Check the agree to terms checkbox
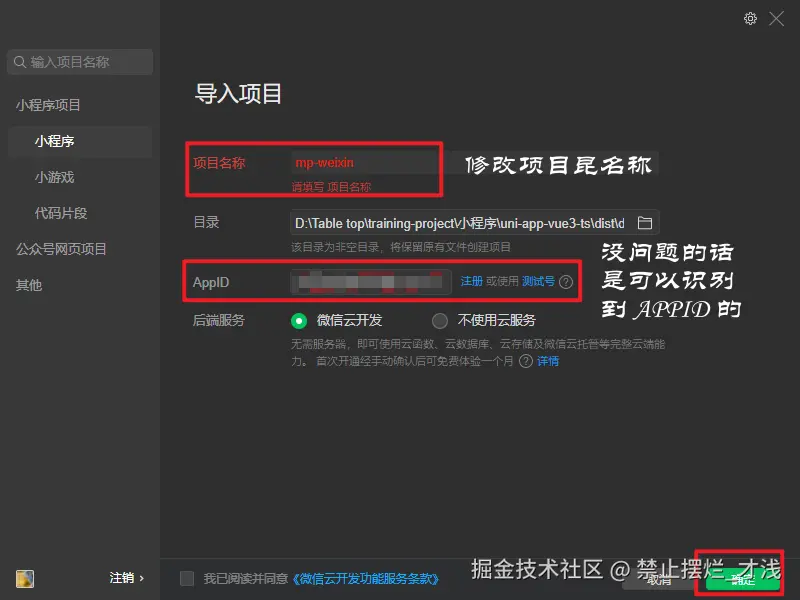Image resolution: width=800 pixels, height=600 pixels. [x=187, y=579]
